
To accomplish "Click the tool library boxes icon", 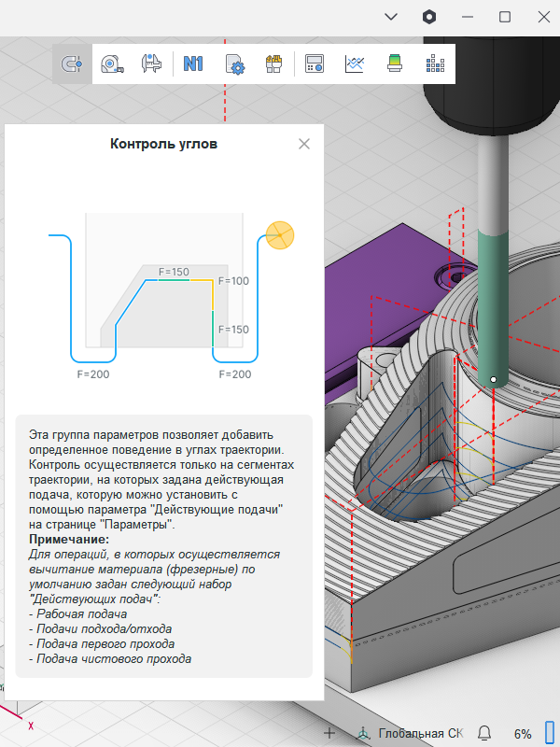I will click(x=273, y=63).
